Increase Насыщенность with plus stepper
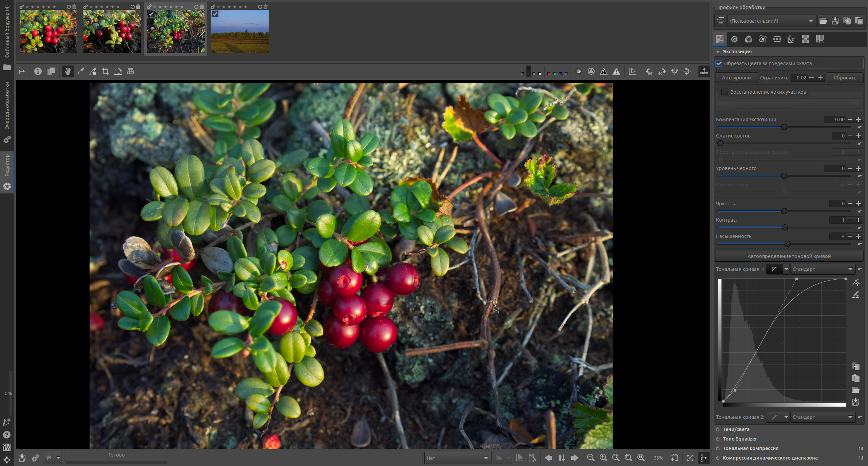The image size is (868, 466). pyautogui.click(x=859, y=236)
